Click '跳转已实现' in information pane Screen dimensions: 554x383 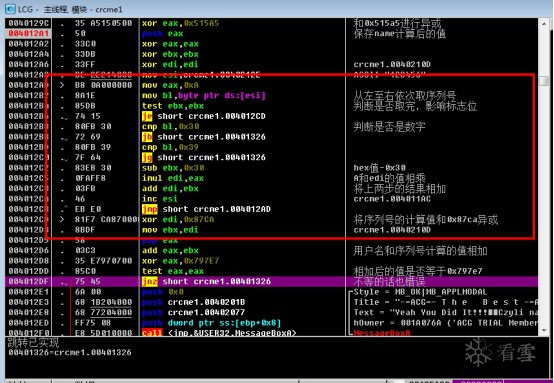point(34,342)
